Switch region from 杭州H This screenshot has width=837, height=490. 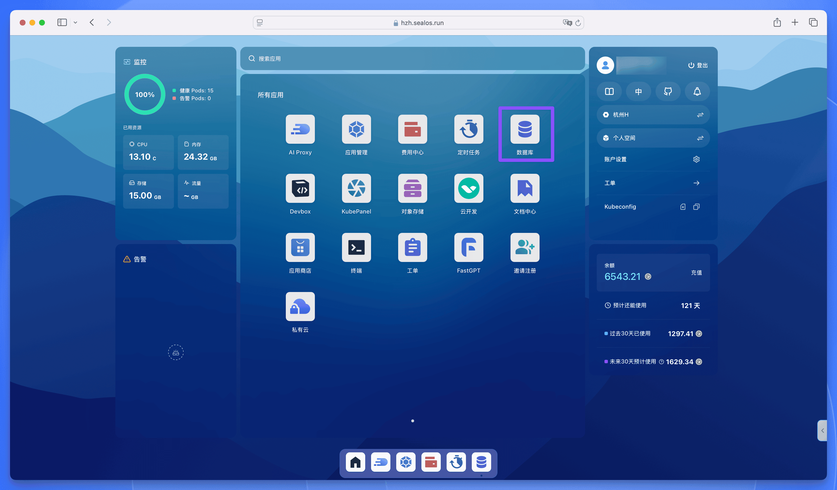pyautogui.click(x=653, y=115)
